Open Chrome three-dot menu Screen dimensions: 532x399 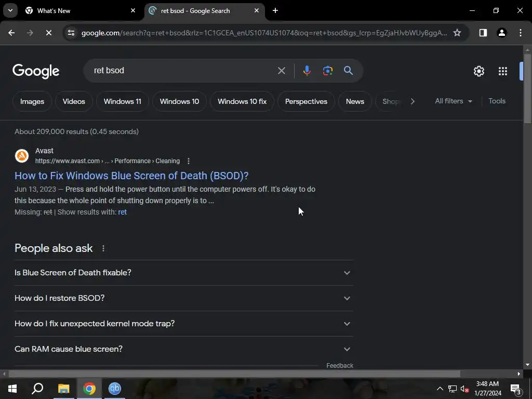[x=521, y=33]
